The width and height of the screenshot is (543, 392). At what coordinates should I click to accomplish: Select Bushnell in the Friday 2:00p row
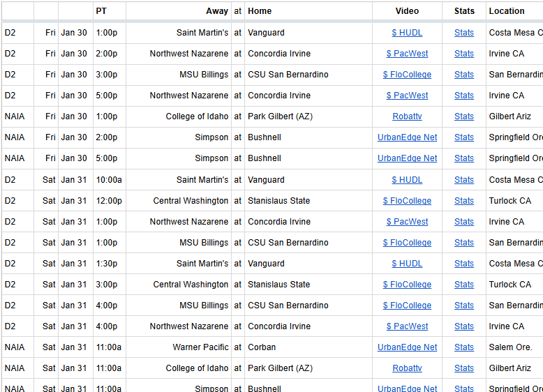tap(308, 137)
